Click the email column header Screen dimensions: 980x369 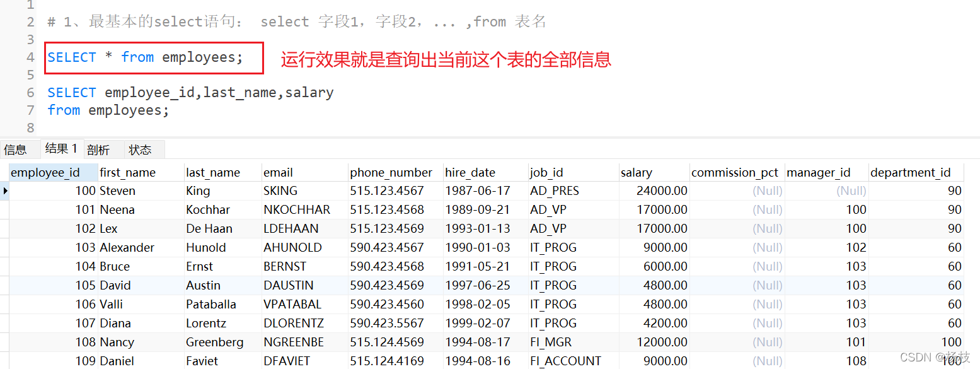pos(305,172)
